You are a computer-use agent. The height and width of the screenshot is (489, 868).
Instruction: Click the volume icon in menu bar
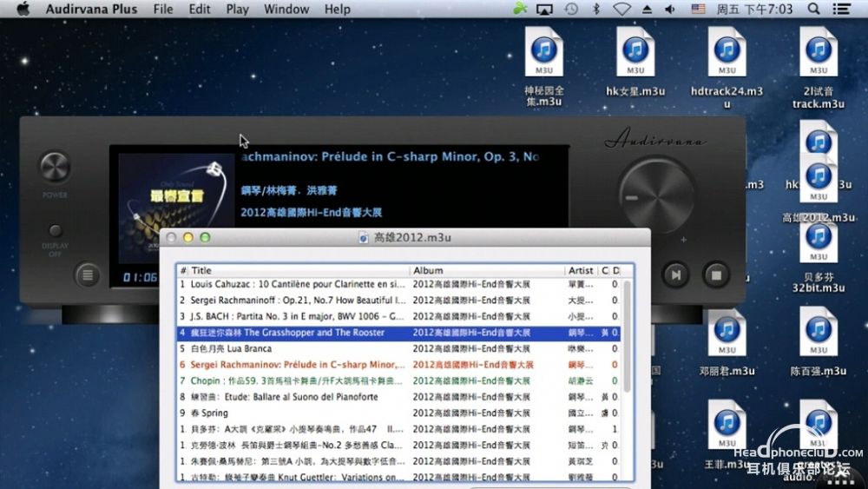[670, 9]
